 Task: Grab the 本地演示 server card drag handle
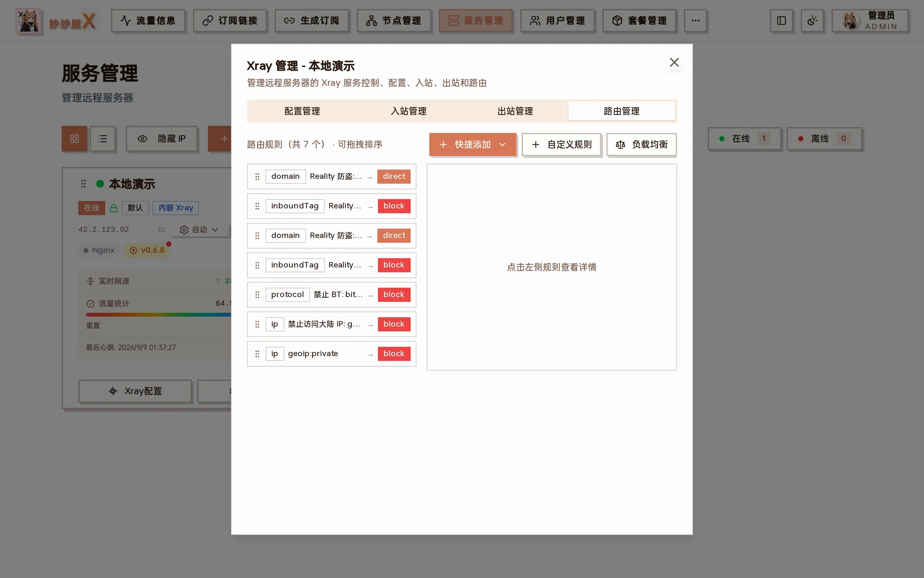83,184
